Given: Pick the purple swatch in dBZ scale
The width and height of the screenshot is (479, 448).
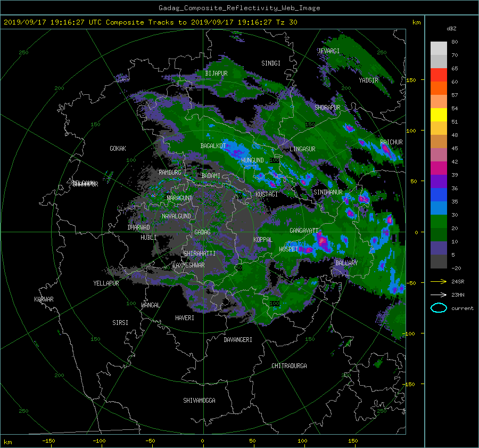Looking at the screenshot, I should 439,181.
